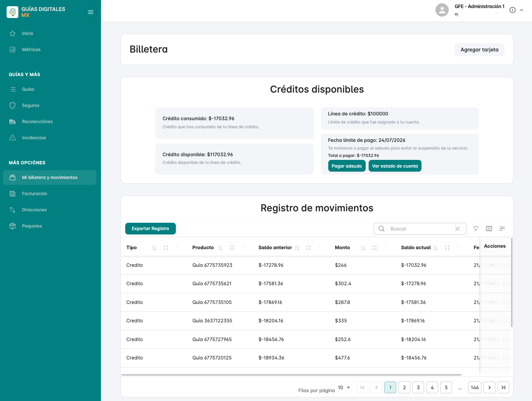The width and height of the screenshot is (532, 401).
Task: Open the user profile avatar
Action: pos(442,10)
